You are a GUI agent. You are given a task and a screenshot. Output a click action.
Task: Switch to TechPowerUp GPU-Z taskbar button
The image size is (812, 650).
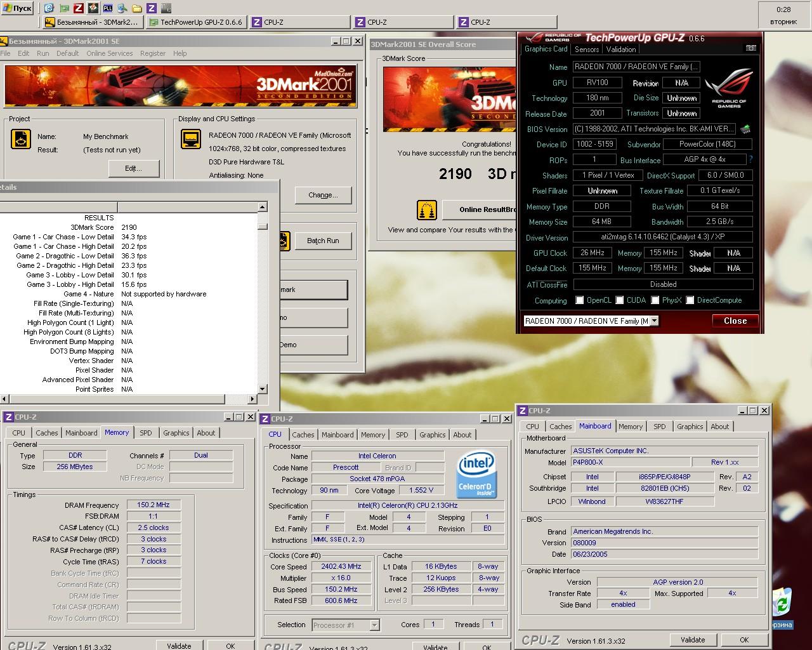point(195,22)
